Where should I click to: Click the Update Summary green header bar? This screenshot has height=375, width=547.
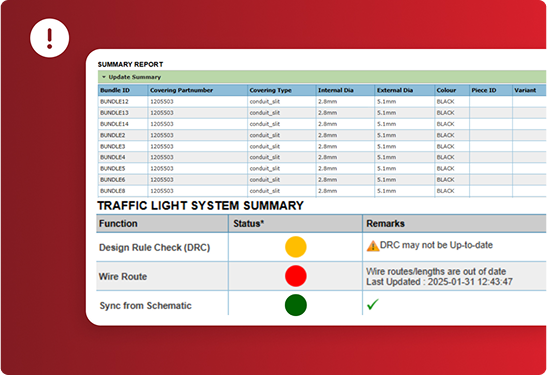coord(322,77)
